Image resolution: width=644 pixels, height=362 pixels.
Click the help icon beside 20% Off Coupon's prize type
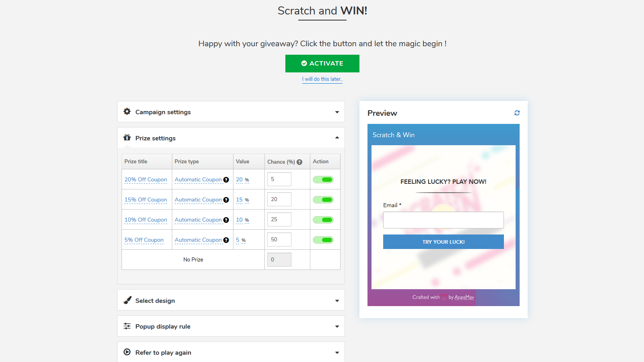point(226,180)
